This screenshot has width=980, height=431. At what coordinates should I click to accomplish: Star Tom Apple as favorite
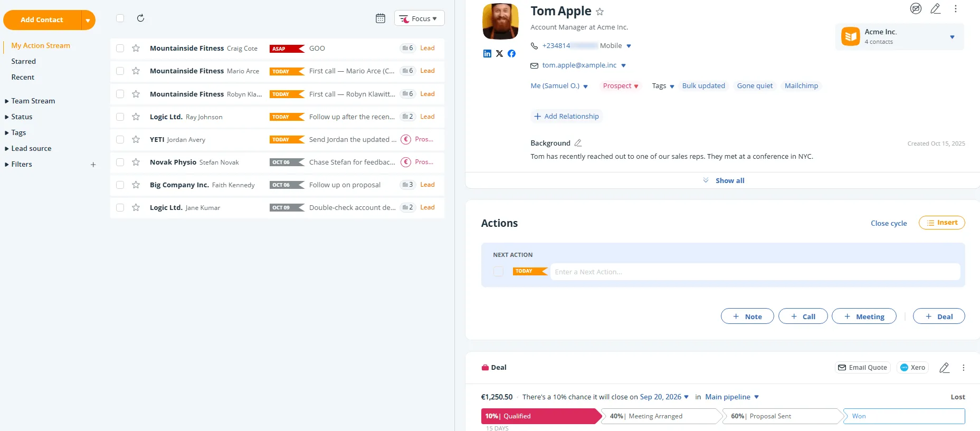[600, 12]
